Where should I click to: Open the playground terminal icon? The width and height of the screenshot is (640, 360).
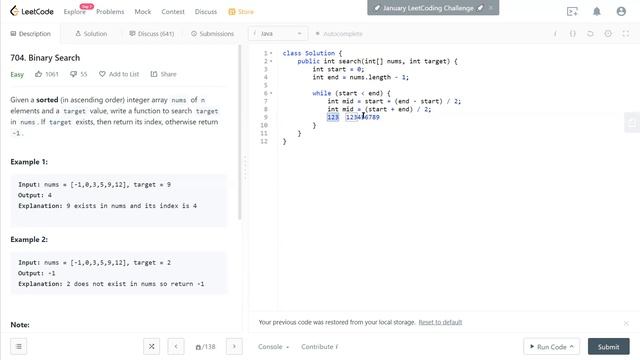(x=572, y=11)
